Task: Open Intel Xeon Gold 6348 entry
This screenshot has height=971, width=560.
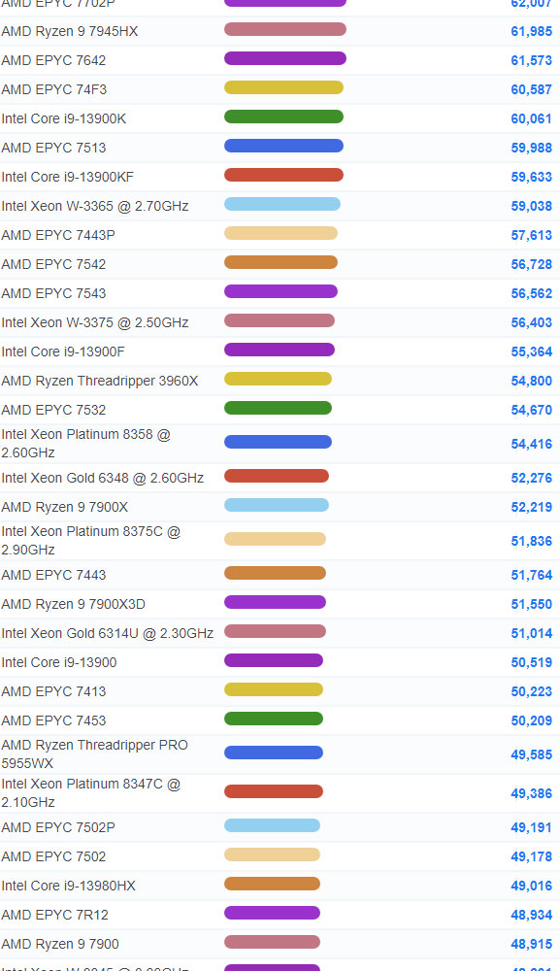Action: [102, 478]
